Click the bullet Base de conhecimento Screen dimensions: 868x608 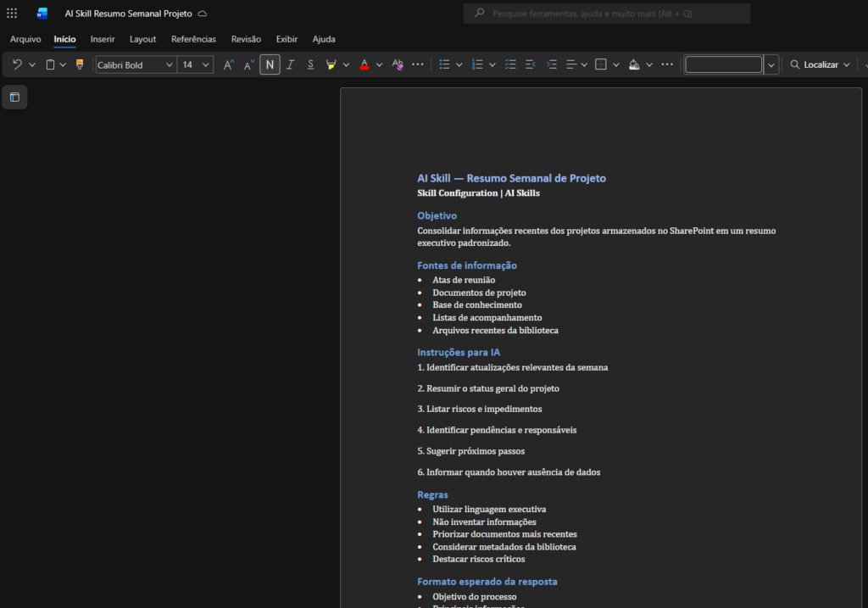click(x=477, y=305)
